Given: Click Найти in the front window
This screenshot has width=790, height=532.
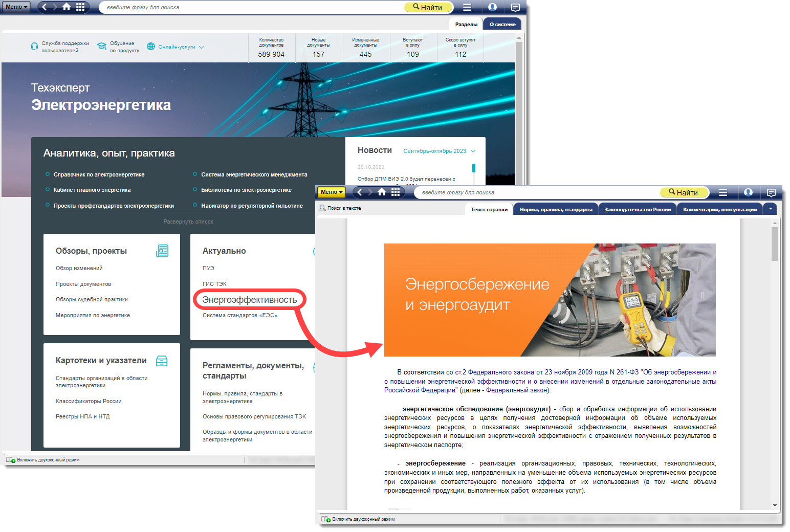Looking at the screenshot, I should click(684, 192).
